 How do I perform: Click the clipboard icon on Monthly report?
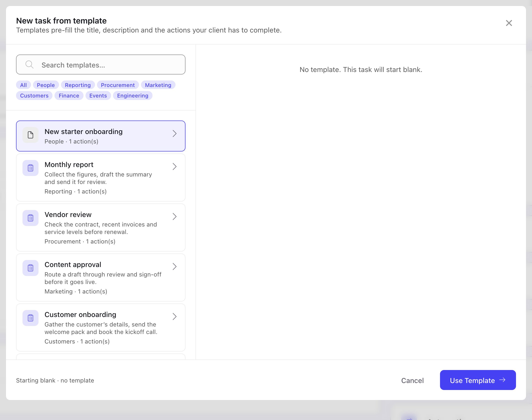click(x=30, y=168)
